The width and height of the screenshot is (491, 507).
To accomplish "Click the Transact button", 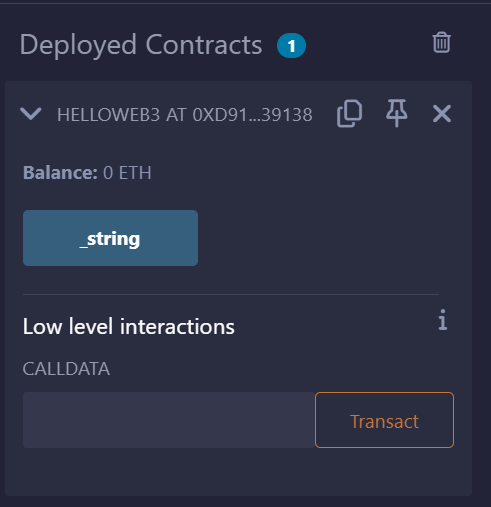I will click(x=384, y=420).
